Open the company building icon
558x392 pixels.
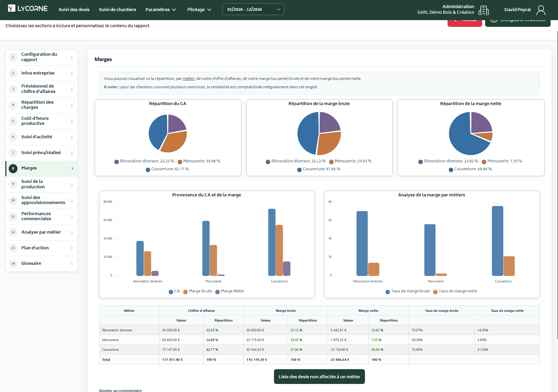[x=483, y=10]
